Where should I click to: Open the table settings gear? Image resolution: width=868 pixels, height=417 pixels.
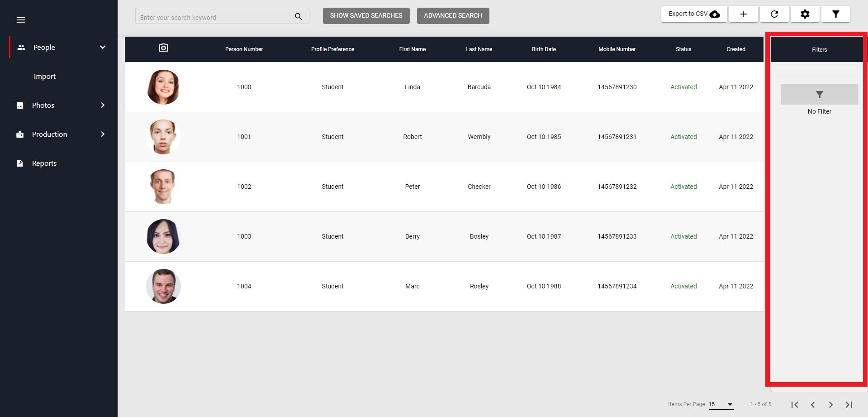pyautogui.click(x=805, y=14)
